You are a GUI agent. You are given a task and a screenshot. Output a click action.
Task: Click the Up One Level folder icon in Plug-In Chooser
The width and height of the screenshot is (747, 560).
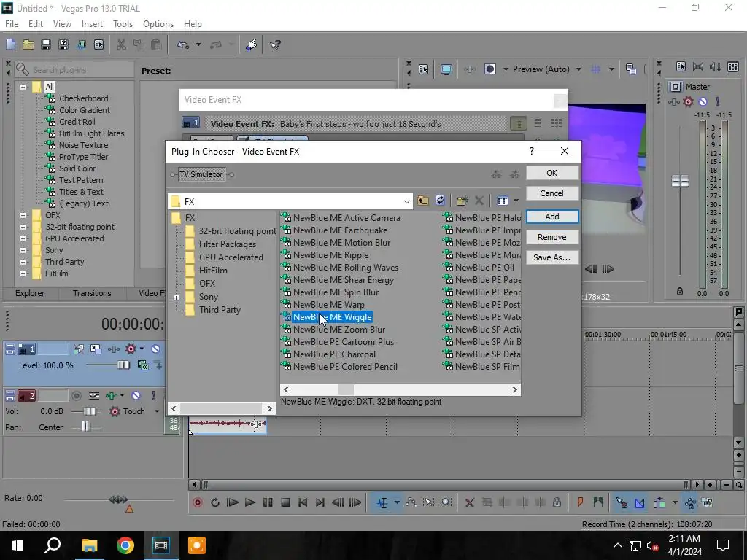click(x=422, y=201)
